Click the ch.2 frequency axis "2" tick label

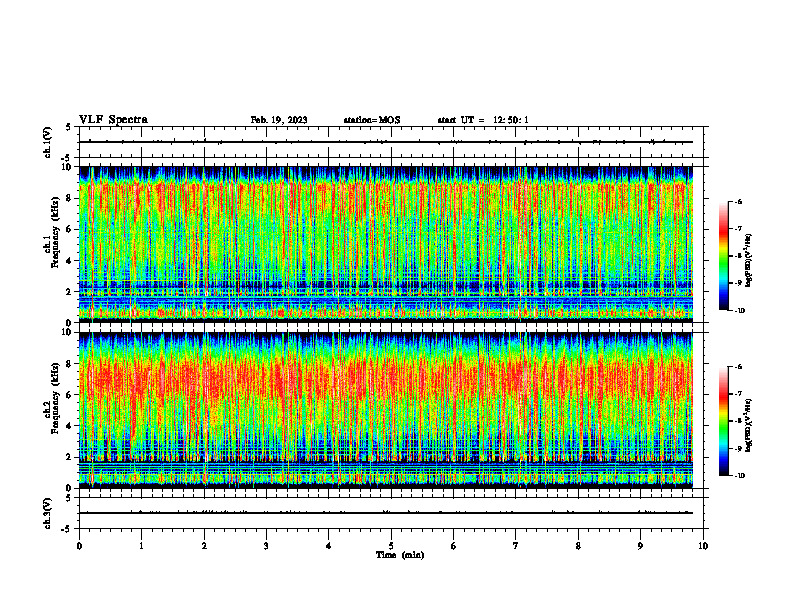point(70,457)
